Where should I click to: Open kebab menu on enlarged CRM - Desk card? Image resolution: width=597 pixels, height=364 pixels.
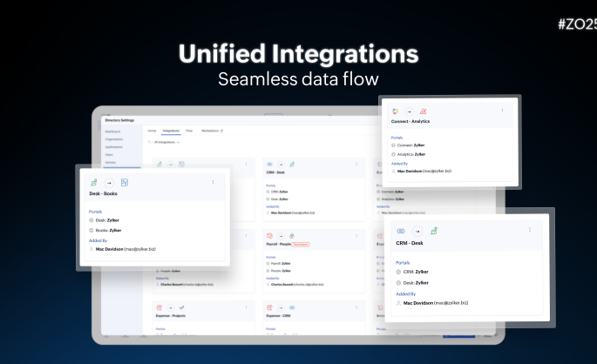pyautogui.click(x=530, y=230)
